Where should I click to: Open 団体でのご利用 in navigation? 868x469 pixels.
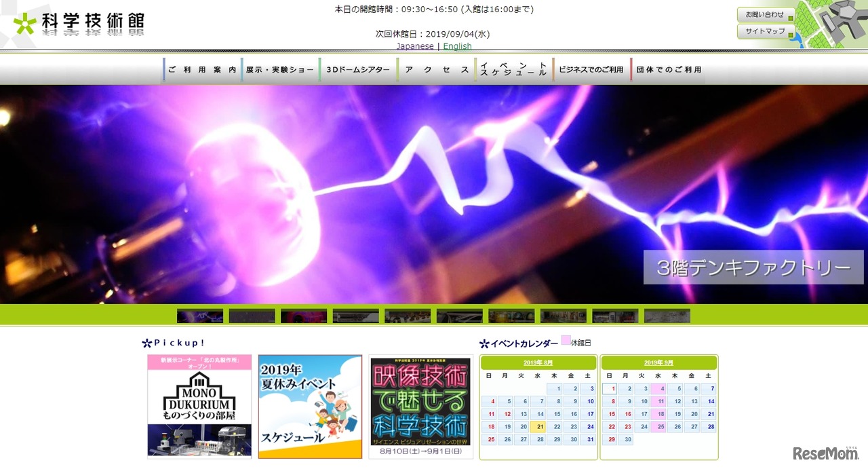(669, 69)
